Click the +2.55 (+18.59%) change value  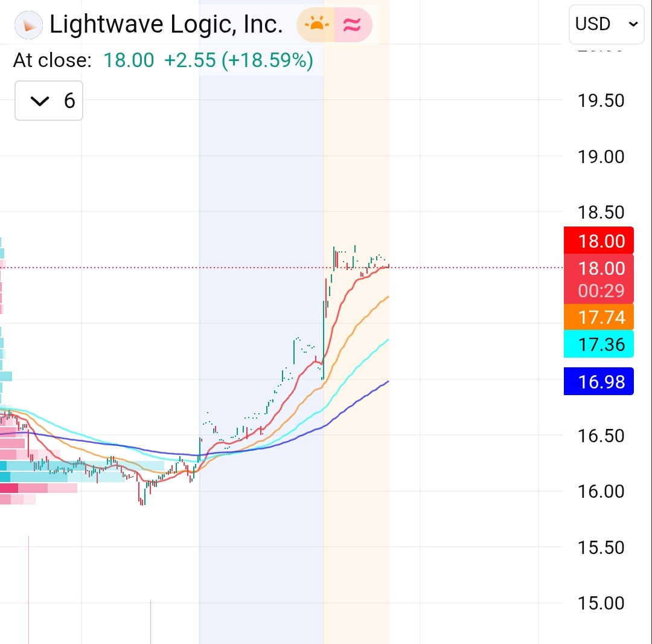(x=238, y=60)
